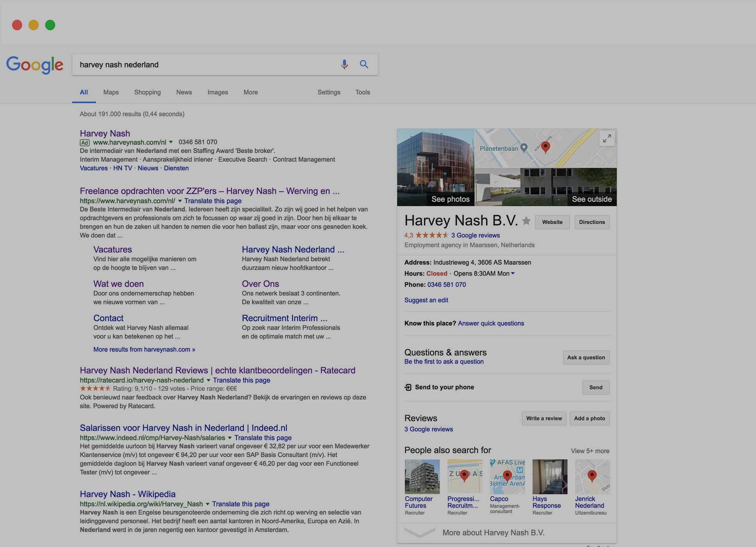This screenshot has height=547, width=756.
Task: Switch to the Shopping tab
Action: (147, 93)
